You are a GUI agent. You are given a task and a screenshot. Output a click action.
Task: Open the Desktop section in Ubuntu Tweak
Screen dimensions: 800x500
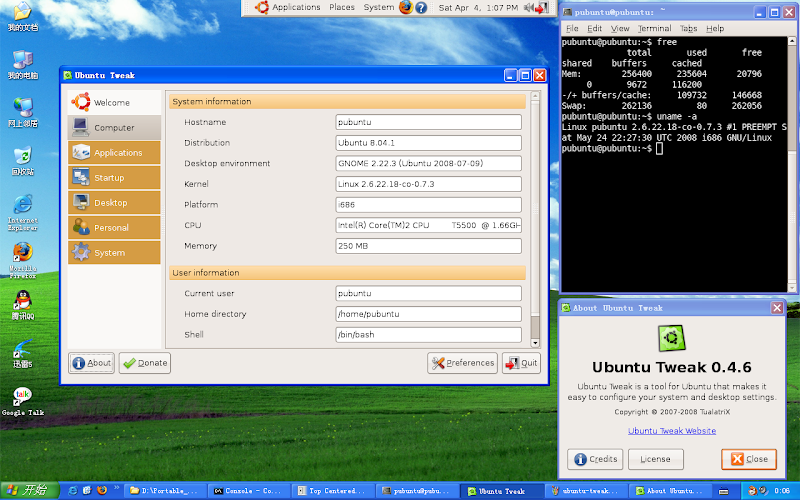(x=114, y=203)
